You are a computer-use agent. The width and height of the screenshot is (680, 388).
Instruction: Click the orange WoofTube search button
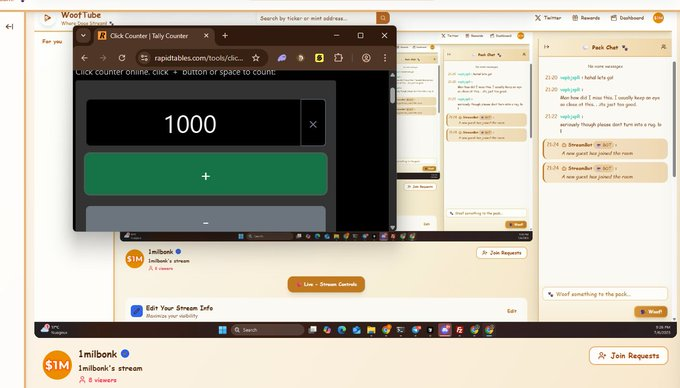click(382, 18)
